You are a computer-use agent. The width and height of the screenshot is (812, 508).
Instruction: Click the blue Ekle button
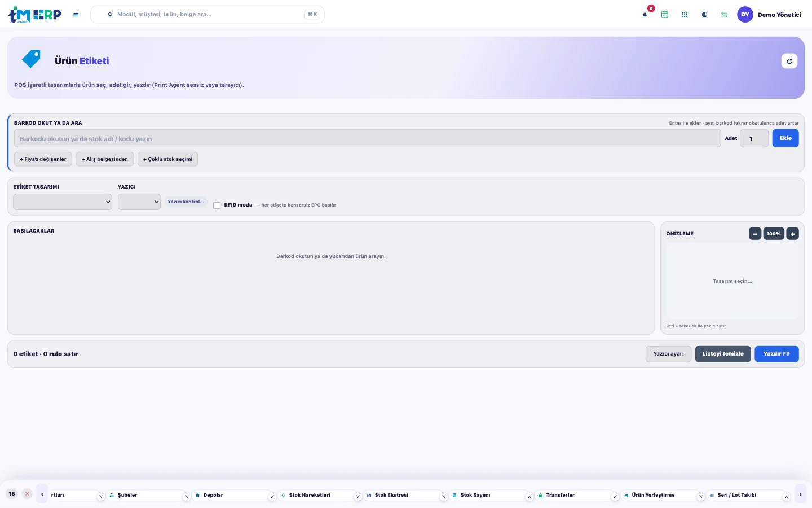(x=785, y=138)
